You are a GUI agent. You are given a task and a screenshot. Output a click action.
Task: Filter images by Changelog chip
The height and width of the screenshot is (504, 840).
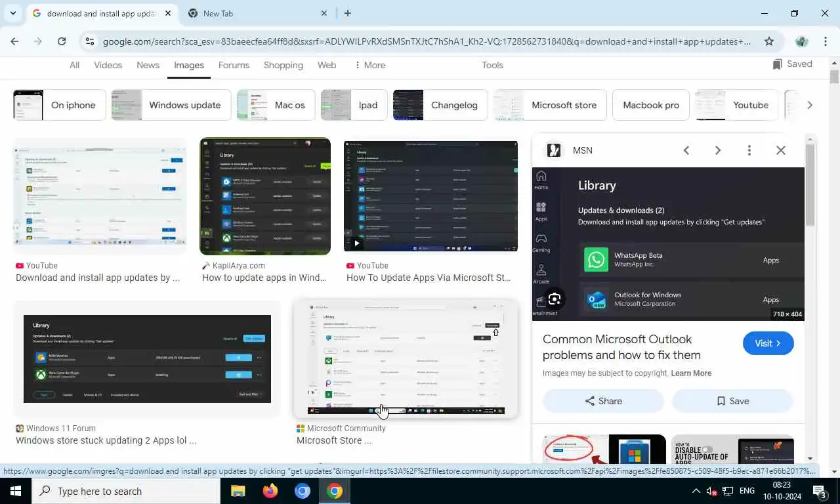pyautogui.click(x=440, y=105)
